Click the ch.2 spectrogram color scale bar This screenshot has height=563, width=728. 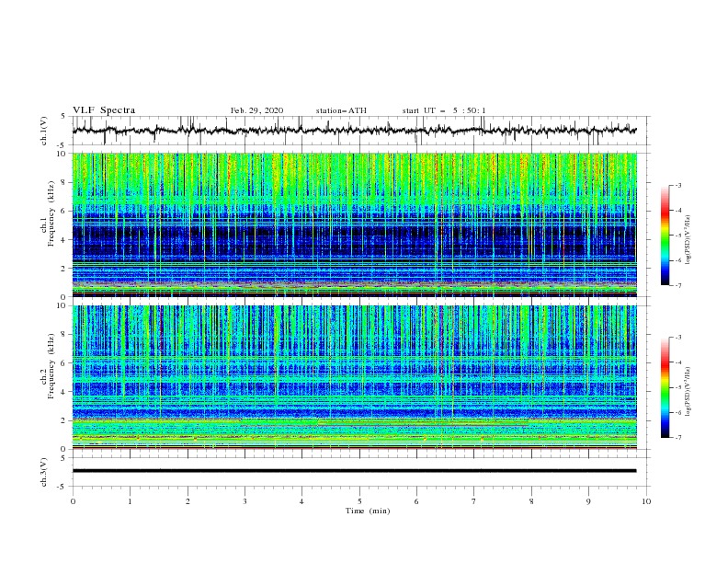click(665, 387)
